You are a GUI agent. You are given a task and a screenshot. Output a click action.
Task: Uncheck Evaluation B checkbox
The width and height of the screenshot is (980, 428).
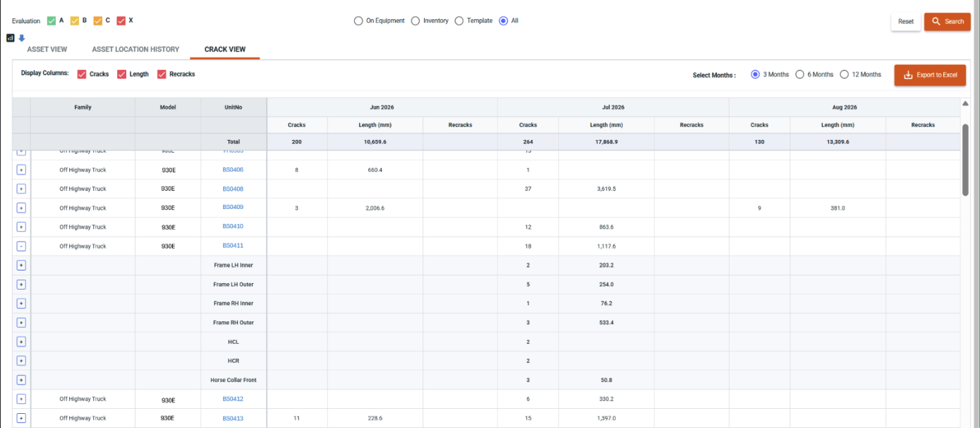point(75,20)
